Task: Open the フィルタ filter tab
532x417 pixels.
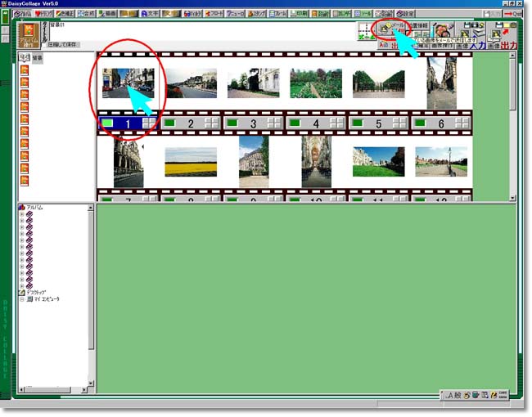Action: point(192,14)
